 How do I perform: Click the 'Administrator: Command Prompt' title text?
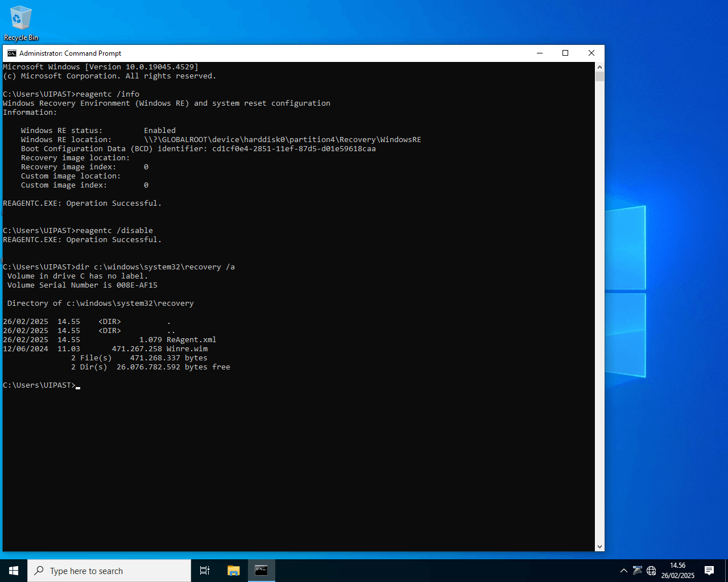(71, 53)
